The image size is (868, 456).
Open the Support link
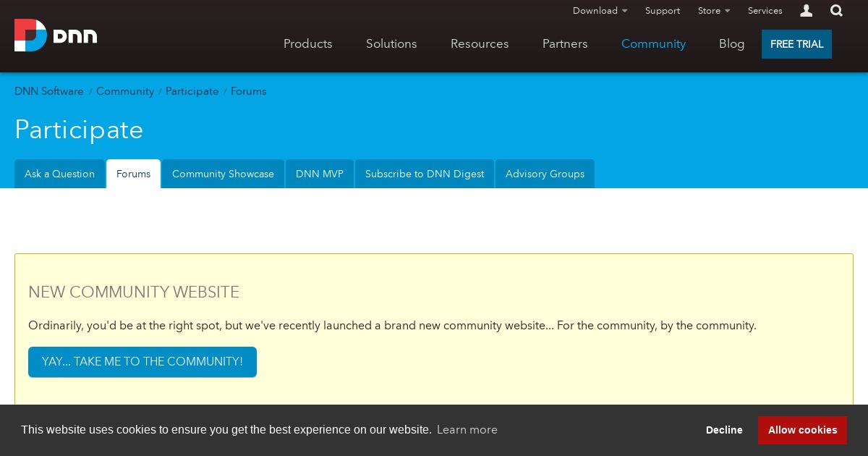663,11
